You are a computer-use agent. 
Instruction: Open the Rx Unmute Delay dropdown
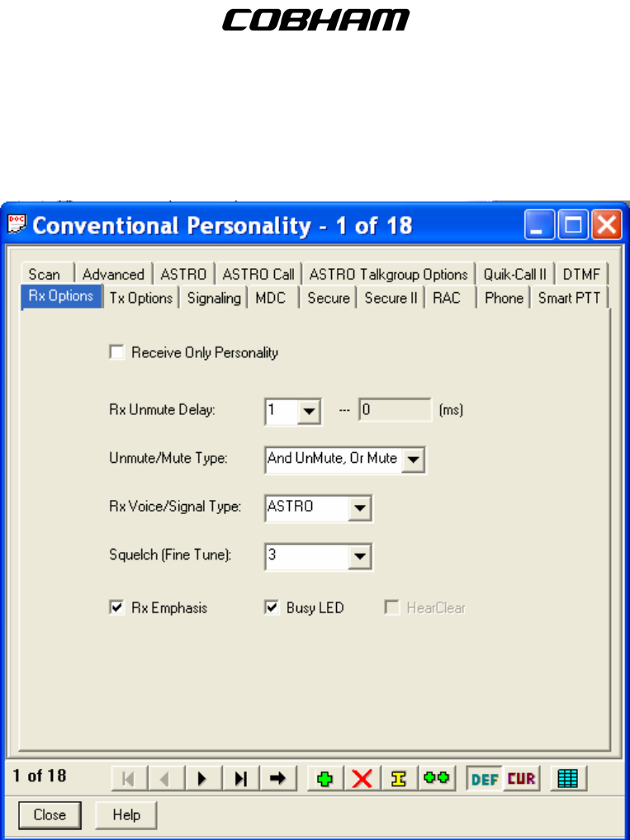(x=308, y=412)
